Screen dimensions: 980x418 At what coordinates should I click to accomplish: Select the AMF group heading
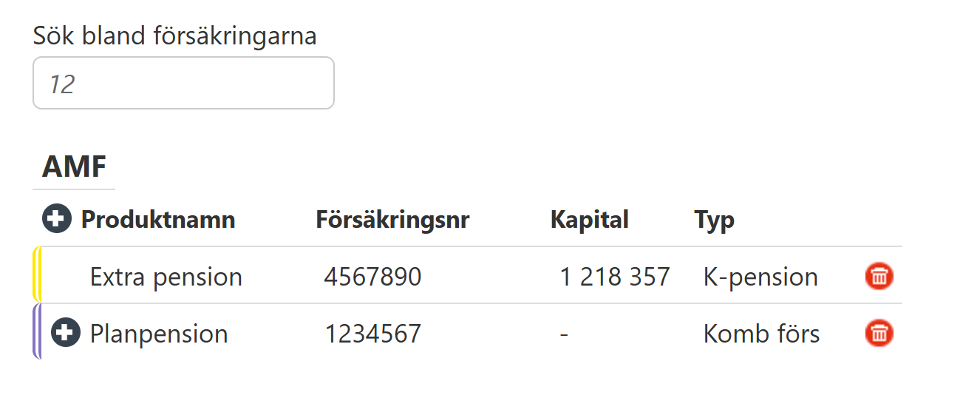point(74,167)
